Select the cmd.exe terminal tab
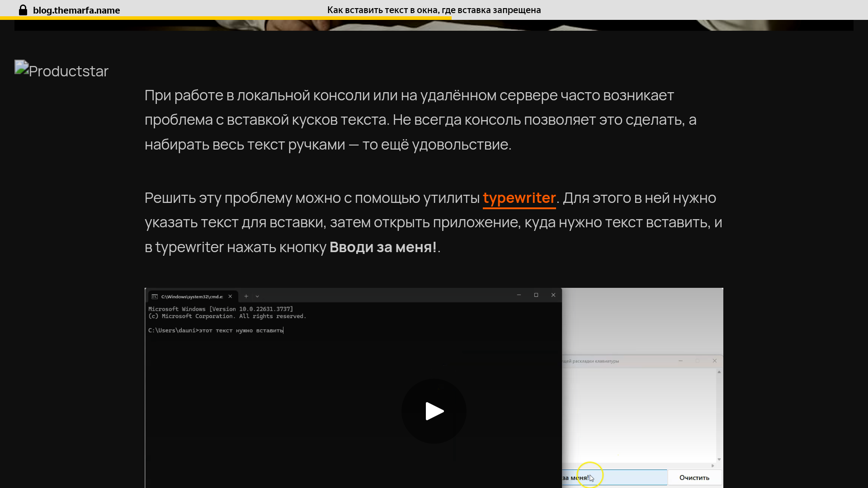Viewport: 868px width, 488px height. click(192, 296)
